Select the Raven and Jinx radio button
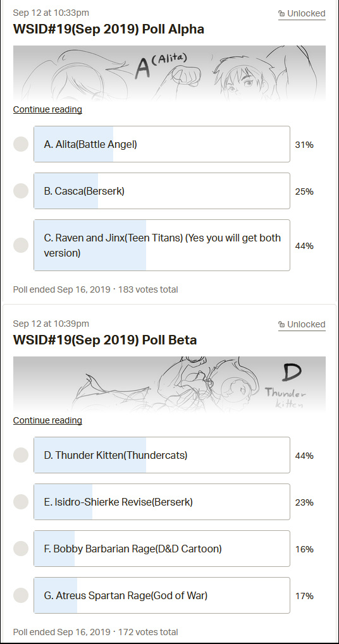339x644 pixels. tap(21, 245)
